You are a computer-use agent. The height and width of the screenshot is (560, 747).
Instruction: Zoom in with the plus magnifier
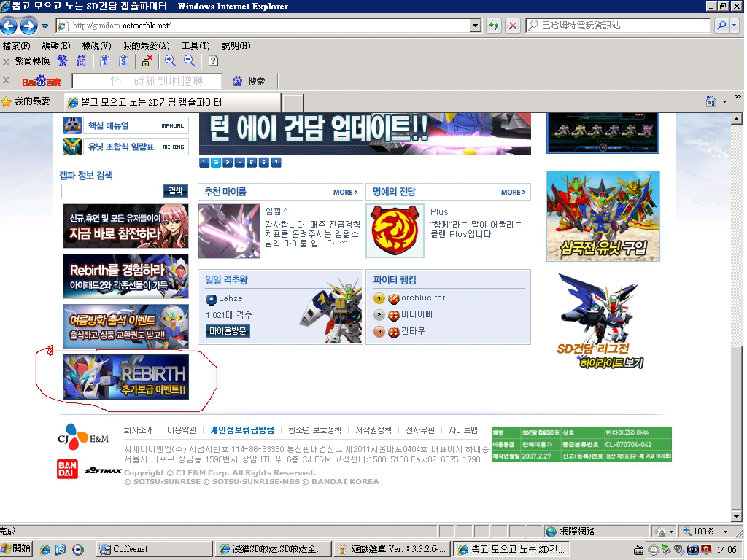pos(170,61)
